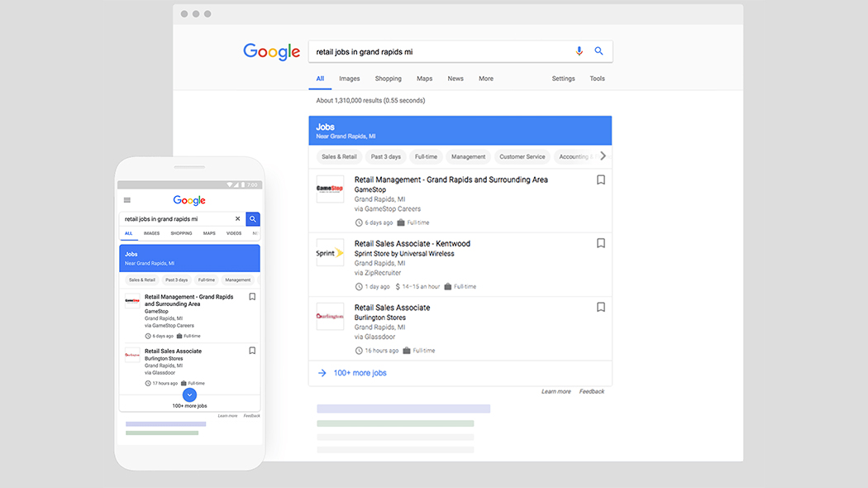Bookmark the Burlington Retail Sales Associate job on desktop
Screen dimensions: 868x488
[x=601, y=307]
